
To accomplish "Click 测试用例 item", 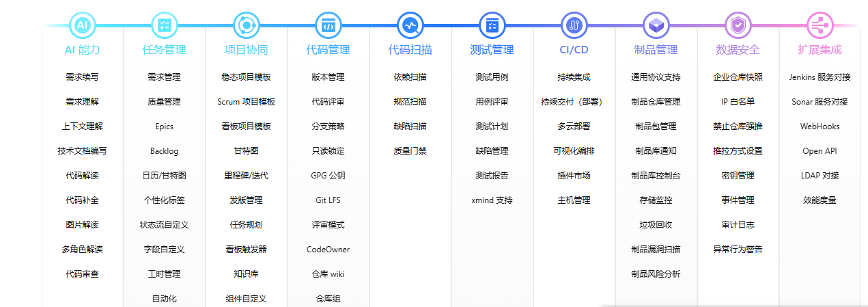I will coord(492,77).
